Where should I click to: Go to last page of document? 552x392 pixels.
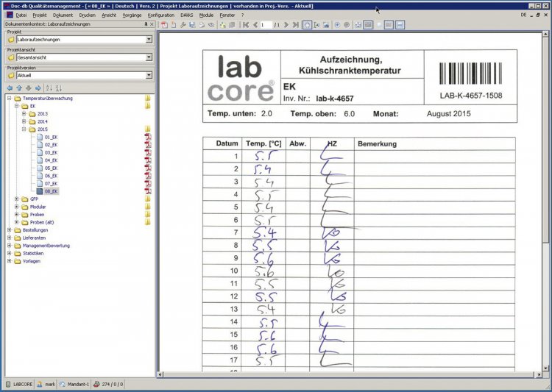point(296,24)
